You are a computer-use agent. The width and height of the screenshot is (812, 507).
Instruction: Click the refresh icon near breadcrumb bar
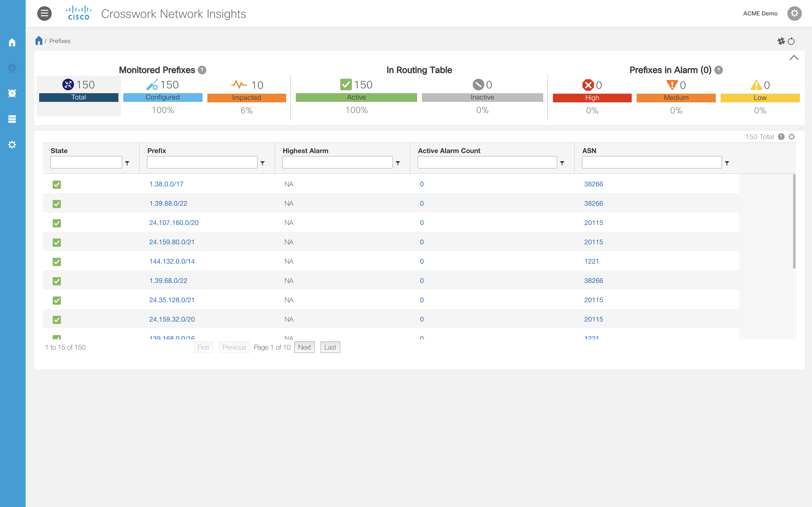coord(791,41)
